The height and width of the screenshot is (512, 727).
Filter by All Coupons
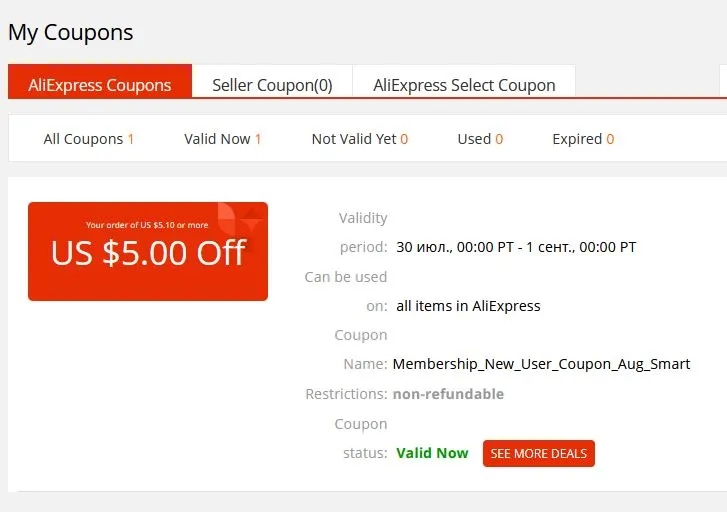[89, 139]
